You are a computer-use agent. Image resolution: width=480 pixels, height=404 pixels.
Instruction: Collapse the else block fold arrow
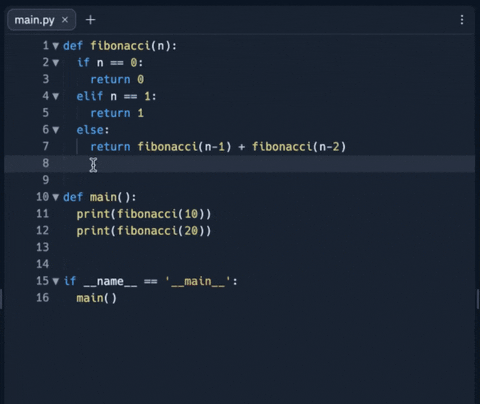[56, 130]
